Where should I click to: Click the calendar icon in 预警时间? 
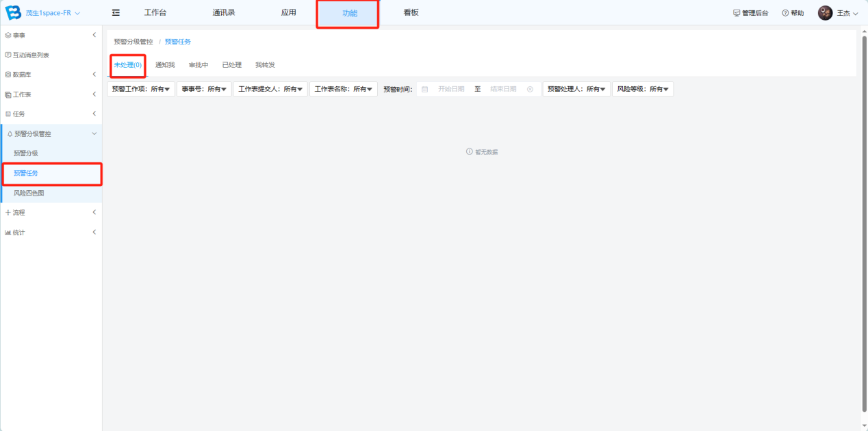point(424,89)
